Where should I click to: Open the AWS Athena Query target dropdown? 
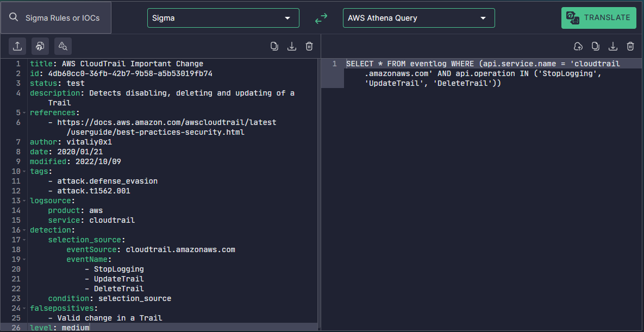point(418,18)
